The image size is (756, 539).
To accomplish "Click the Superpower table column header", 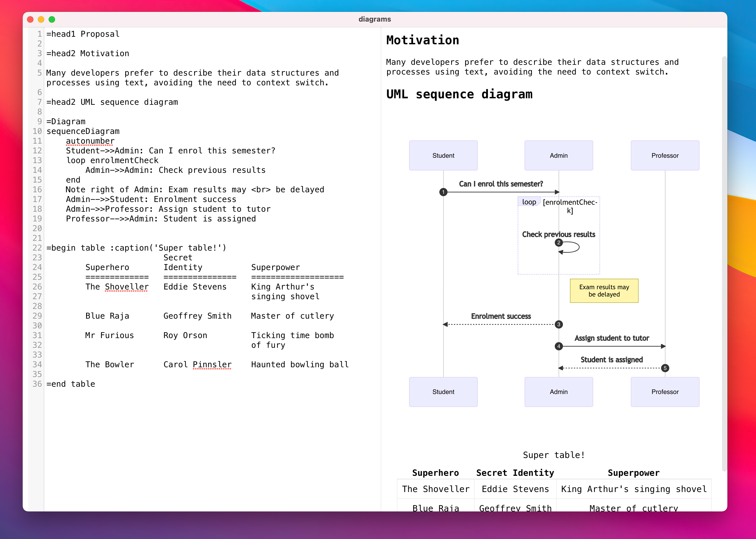I will click(x=633, y=473).
